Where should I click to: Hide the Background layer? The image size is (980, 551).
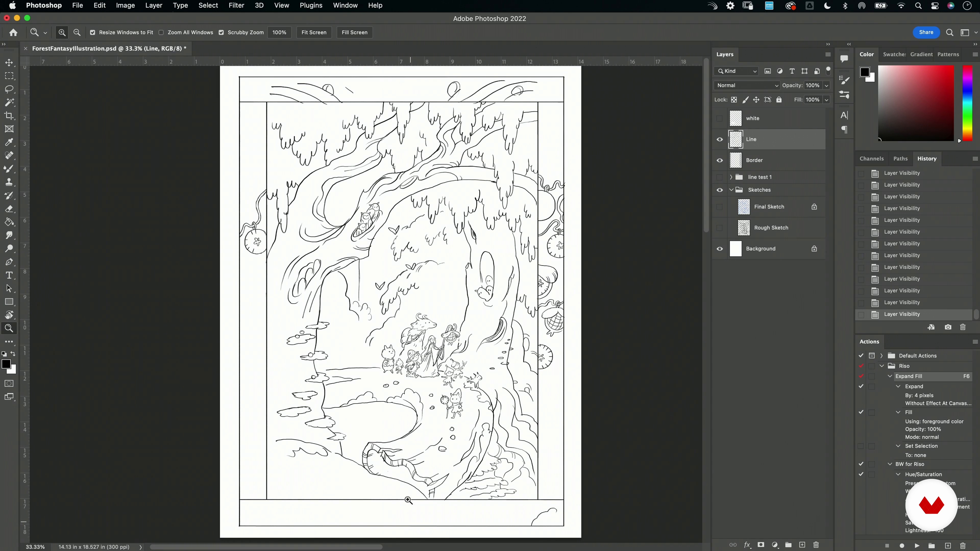coord(719,249)
